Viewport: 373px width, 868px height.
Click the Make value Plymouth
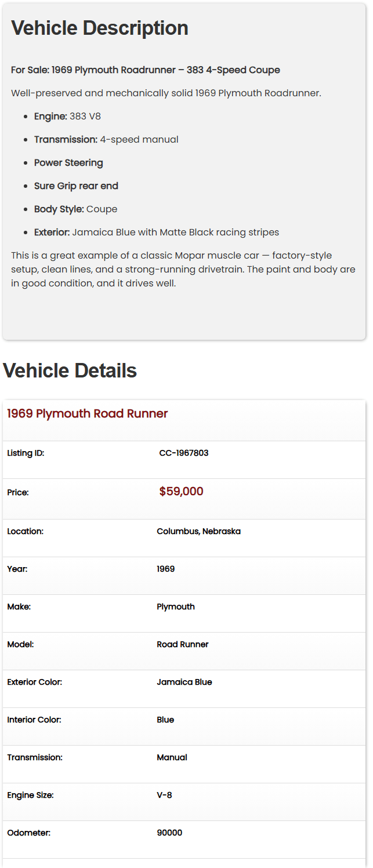176,606
